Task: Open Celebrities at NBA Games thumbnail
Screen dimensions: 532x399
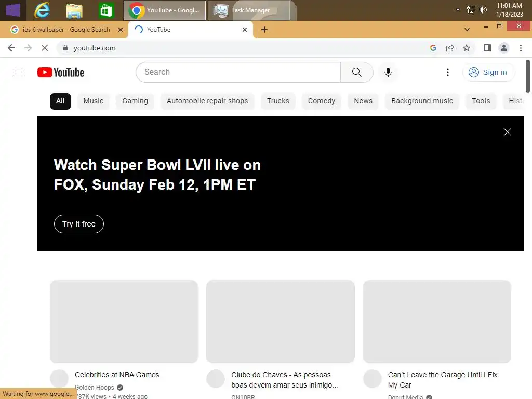Action: (124, 321)
